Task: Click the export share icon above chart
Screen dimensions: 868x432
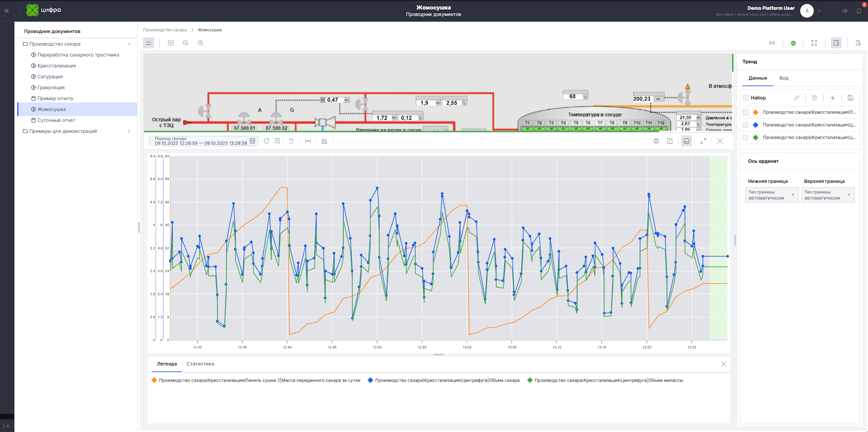Action: (670, 141)
